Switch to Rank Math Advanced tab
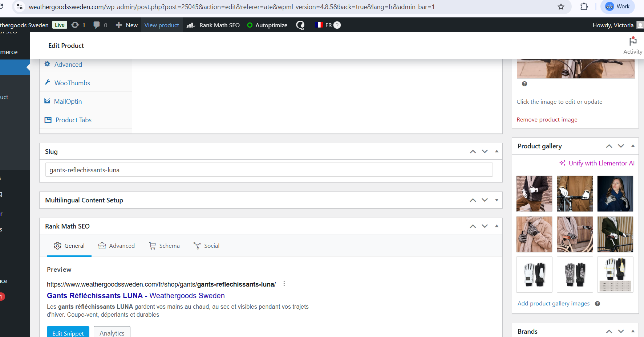Image resolution: width=644 pixels, height=337 pixels. 117,246
